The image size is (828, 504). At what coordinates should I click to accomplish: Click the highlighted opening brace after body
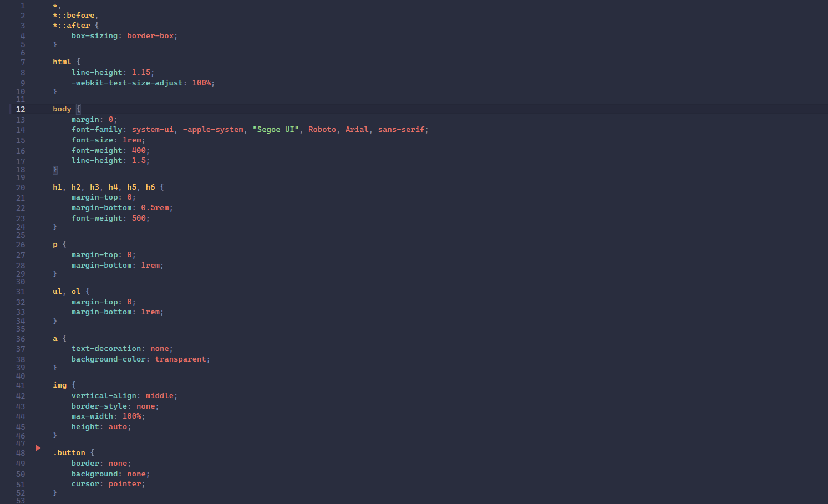coord(78,109)
